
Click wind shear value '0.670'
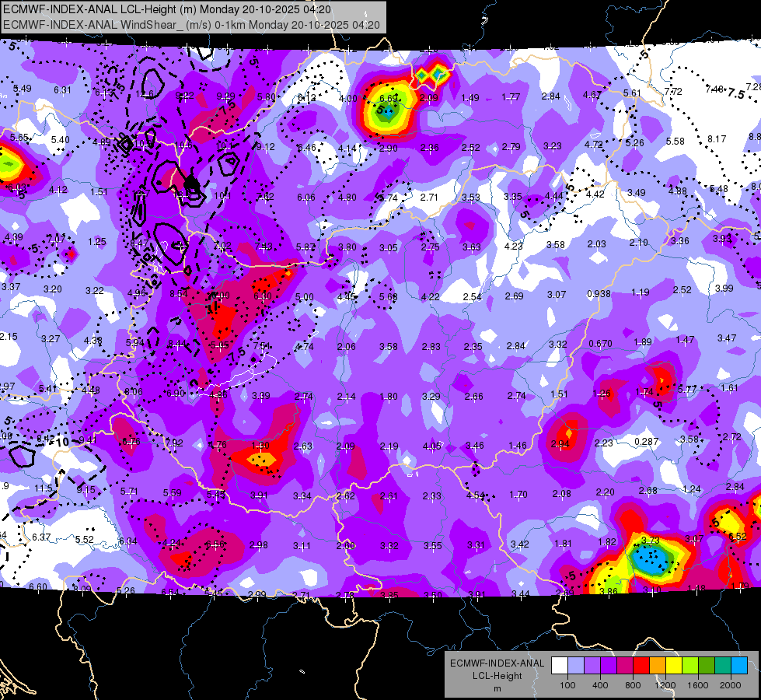click(x=600, y=344)
